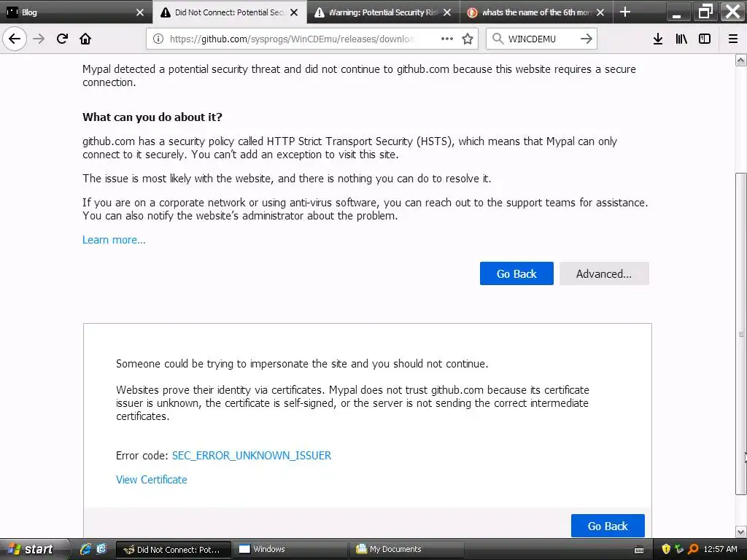Click the scrollbar down arrow
This screenshot has width=747, height=560.
point(741,532)
